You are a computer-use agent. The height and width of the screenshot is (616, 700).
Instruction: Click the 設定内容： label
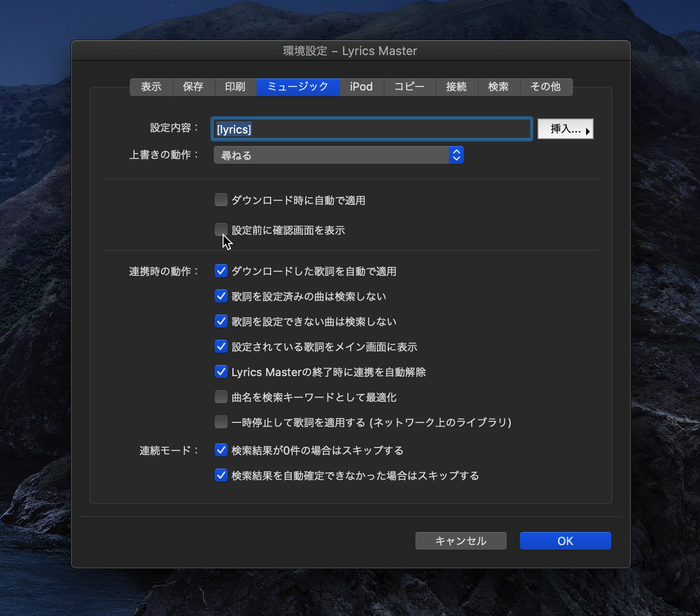175,128
